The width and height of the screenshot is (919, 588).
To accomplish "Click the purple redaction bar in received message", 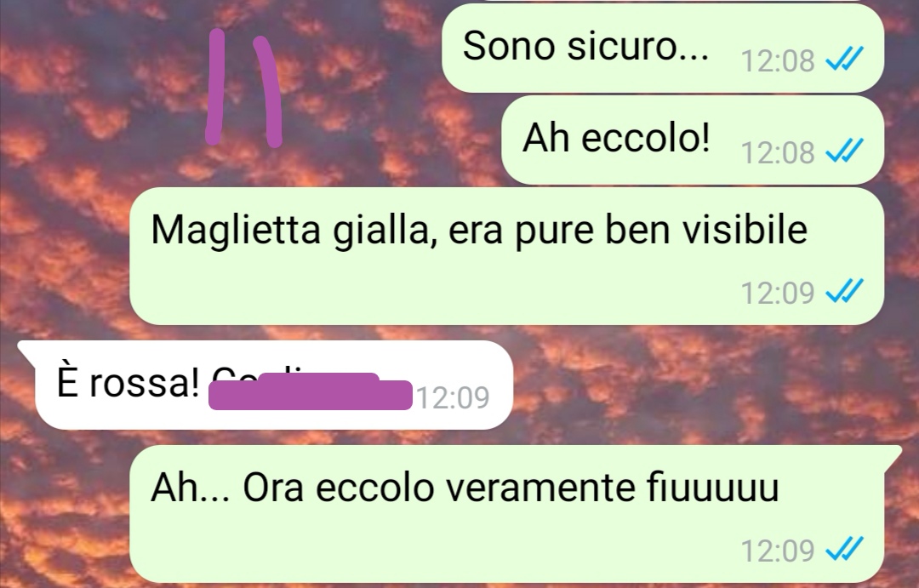I will click(310, 391).
